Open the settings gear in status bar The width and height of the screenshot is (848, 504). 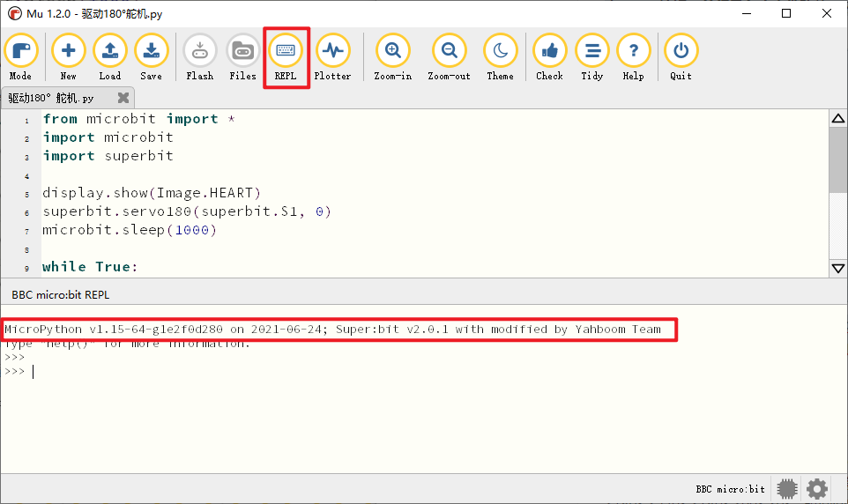[x=817, y=489]
